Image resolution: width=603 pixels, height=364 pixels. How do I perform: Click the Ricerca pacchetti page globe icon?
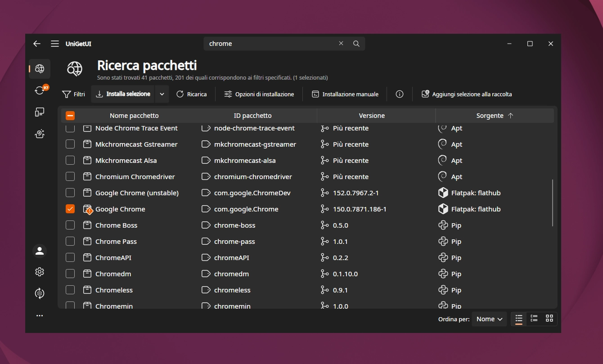tap(75, 69)
